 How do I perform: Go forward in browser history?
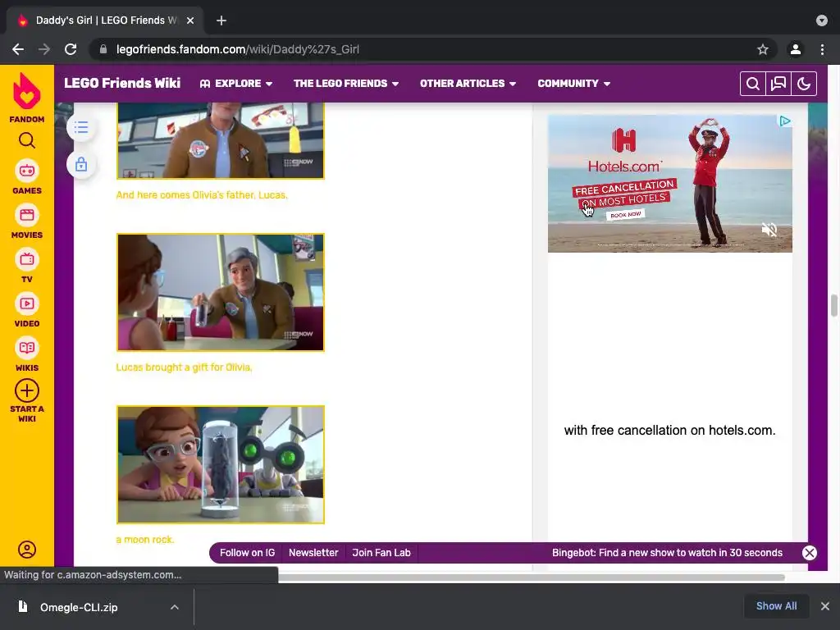point(44,49)
